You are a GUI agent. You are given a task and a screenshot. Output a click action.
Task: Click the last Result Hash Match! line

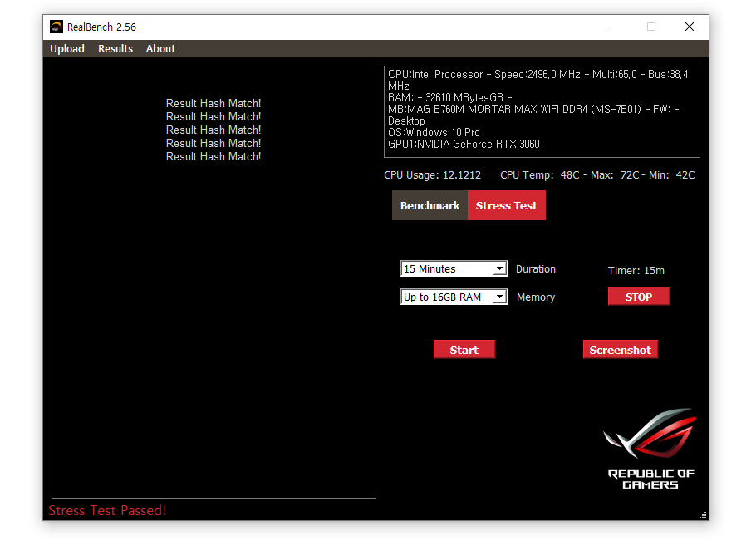(214, 157)
